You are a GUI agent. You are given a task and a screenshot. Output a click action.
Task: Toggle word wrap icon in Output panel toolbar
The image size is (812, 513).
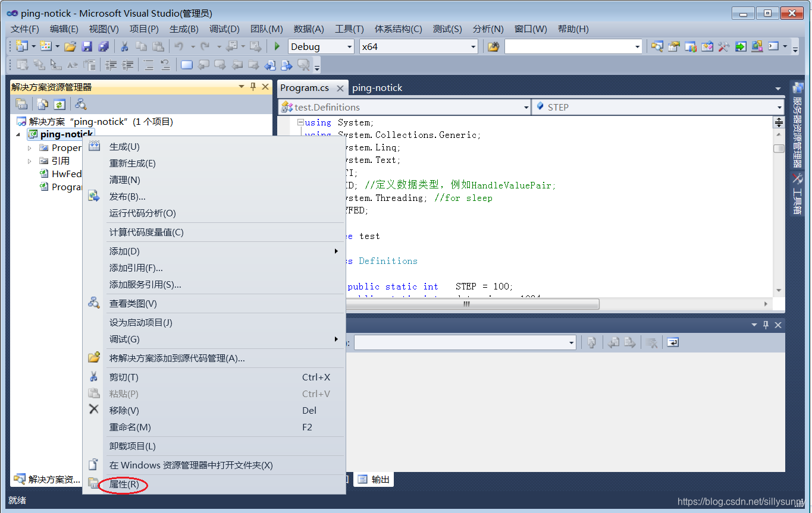click(673, 342)
